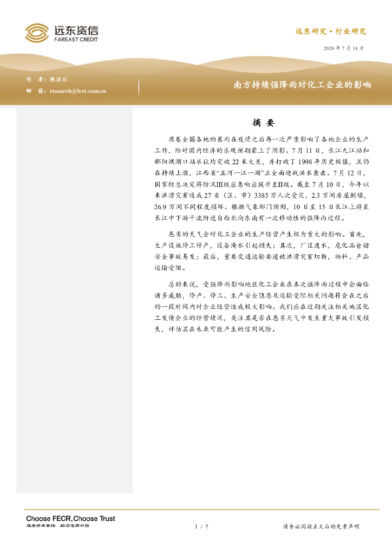This screenshot has height=555, width=392.
Task: Click the 作者 label
Action: pyautogui.click(x=36, y=79)
